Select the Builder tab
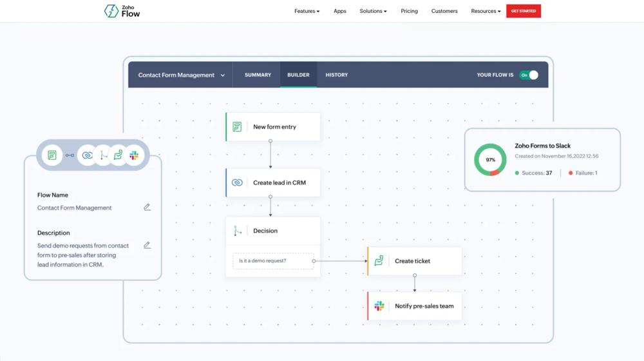The width and height of the screenshot is (644, 361). coord(298,75)
